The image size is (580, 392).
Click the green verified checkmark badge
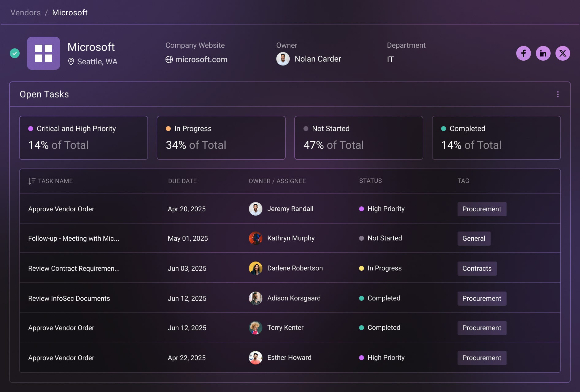click(x=15, y=53)
